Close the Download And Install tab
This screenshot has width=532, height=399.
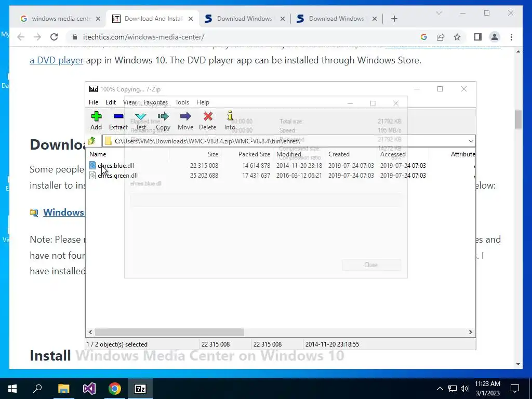(x=191, y=19)
